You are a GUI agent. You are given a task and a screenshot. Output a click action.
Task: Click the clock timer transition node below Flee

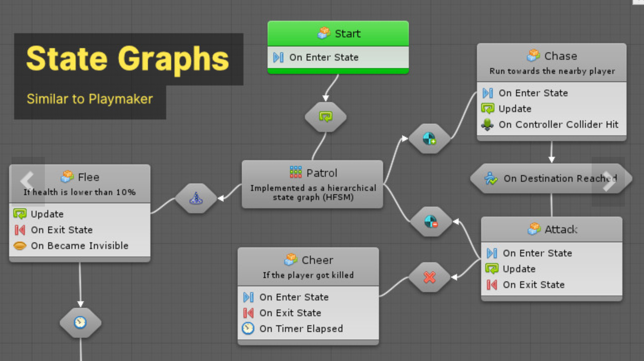tap(80, 322)
